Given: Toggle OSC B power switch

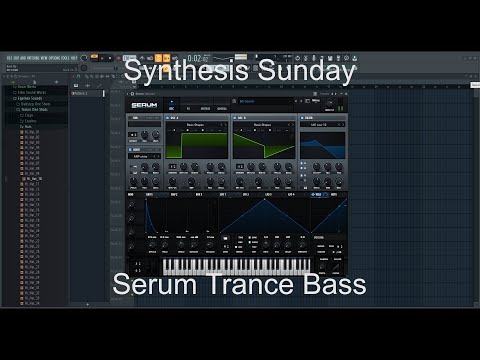Looking at the screenshot, I should [235, 118].
